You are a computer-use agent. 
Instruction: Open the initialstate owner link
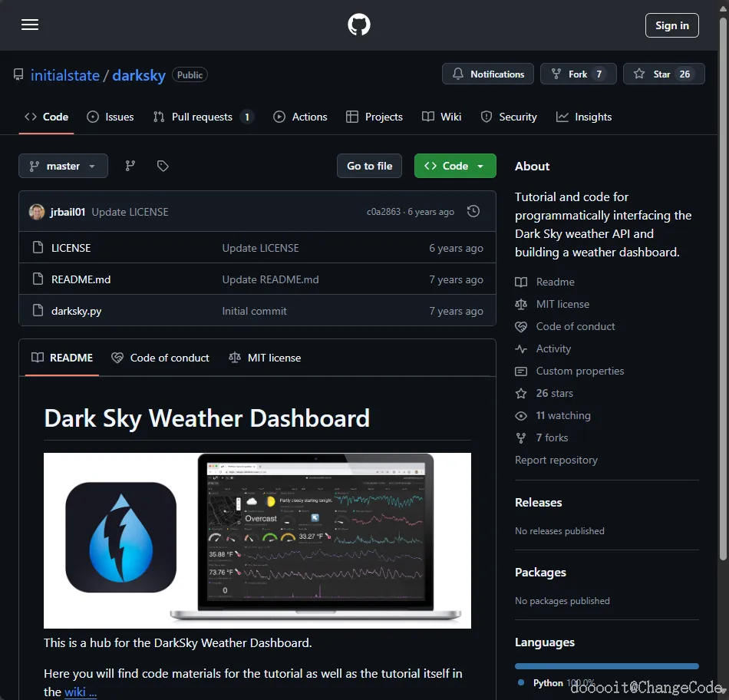pos(65,75)
